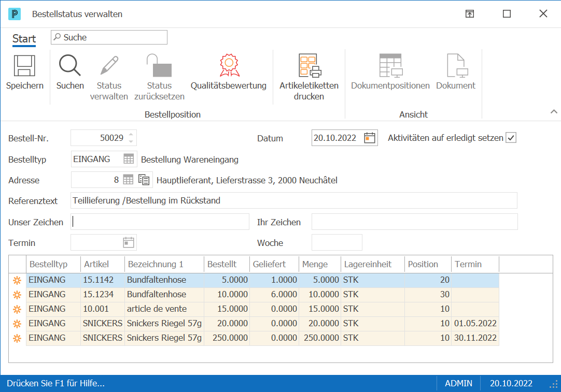This screenshot has width=561, height=392.
Task: Sort by Termin column header in grid
Action: click(475, 265)
